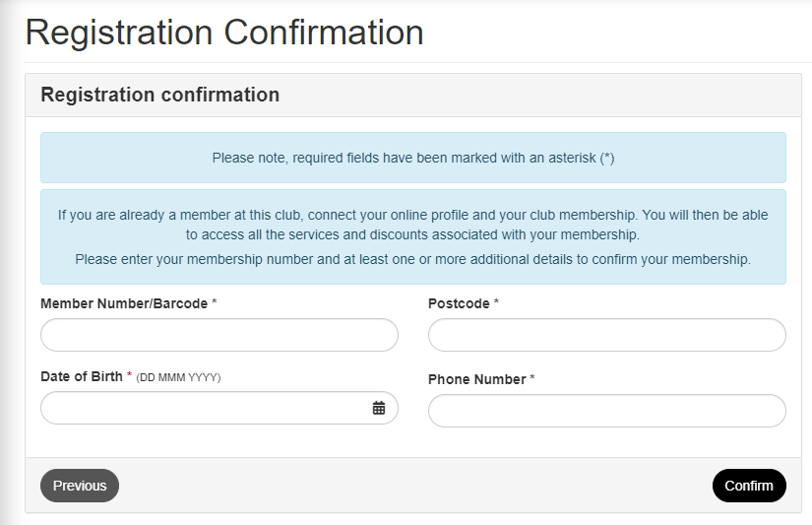This screenshot has height=525, width=812.
Task: Click the Phone Number label
Action: (x=477, y=379)
